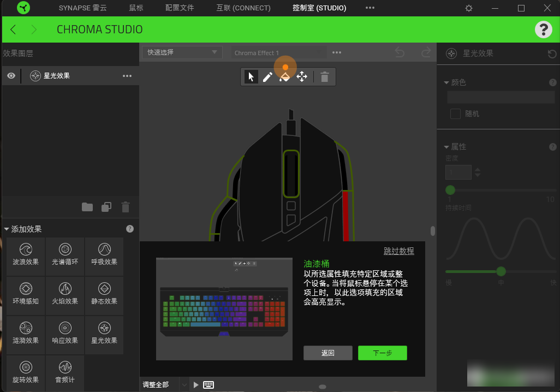Click the 返回 back button in tutorial
This screenshot has height=392, width=560.
pyautogui.click(x=328, y=353)
